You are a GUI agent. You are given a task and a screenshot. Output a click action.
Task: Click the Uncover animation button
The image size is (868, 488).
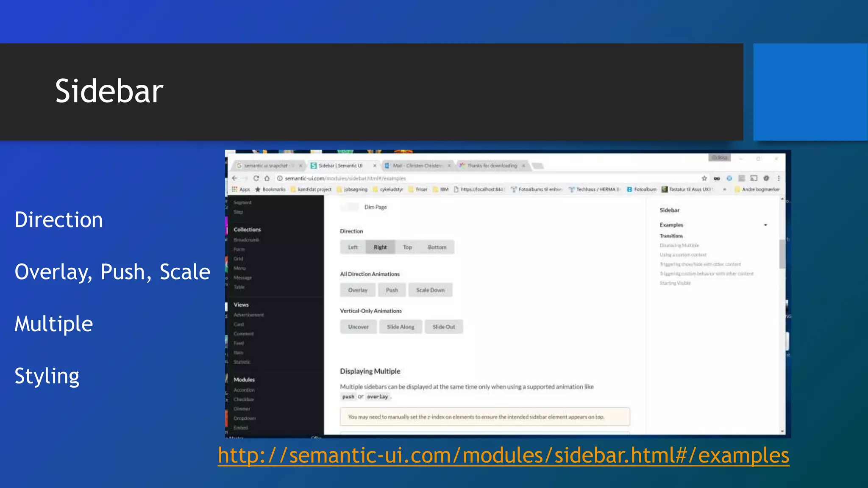[358, 327]
